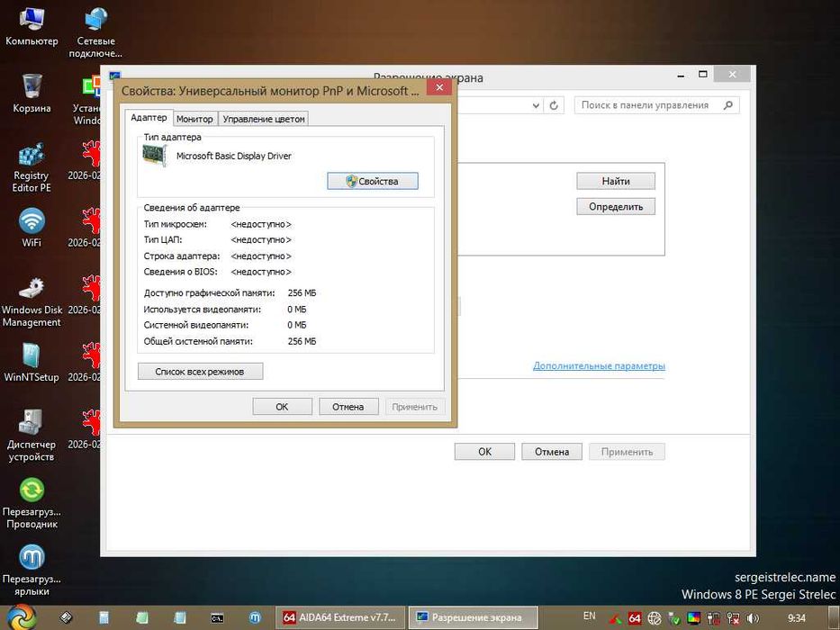Click the Найти button
This screenshot has height=630, width=840.
pos(616,181)
